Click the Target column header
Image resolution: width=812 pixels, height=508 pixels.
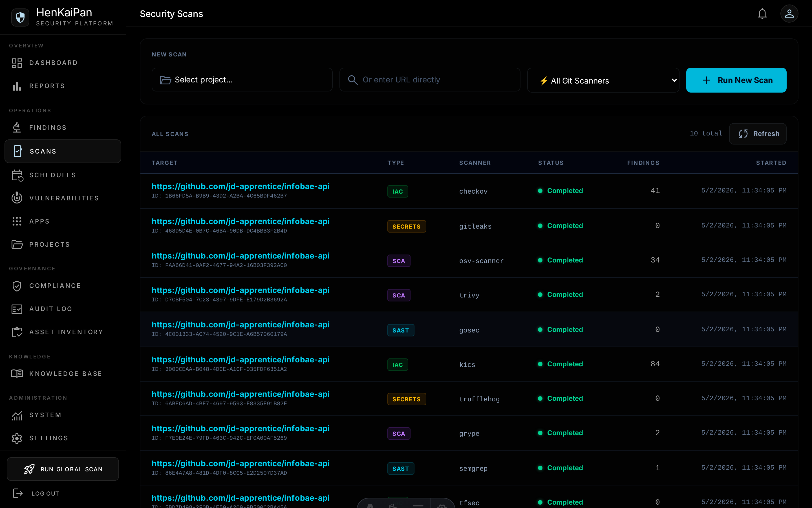[x=164, y=163]
